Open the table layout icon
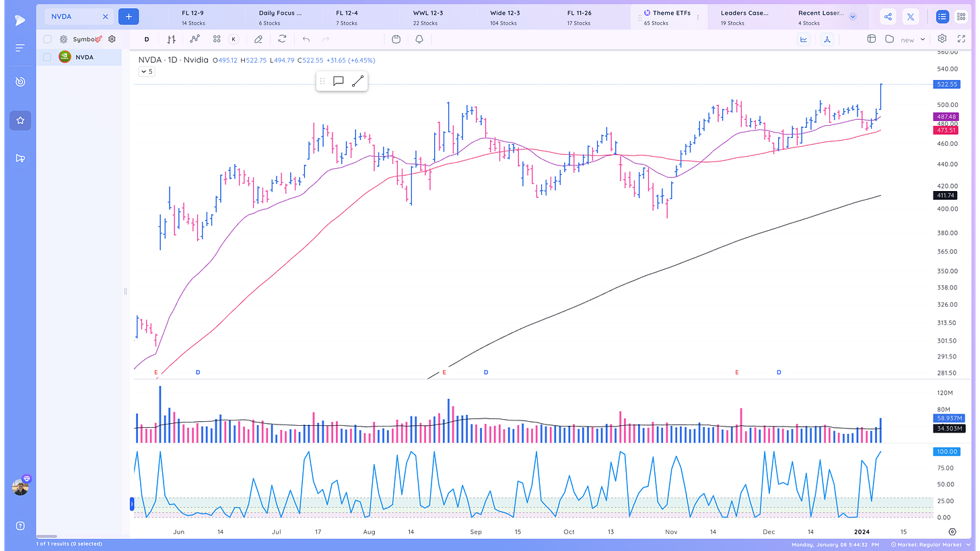 (871, 39)
